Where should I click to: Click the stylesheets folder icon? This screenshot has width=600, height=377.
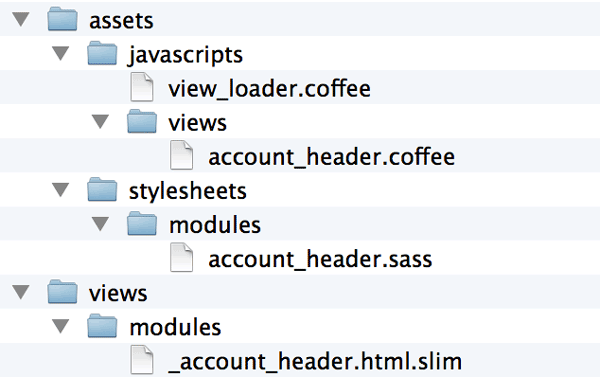click(102, 189)
